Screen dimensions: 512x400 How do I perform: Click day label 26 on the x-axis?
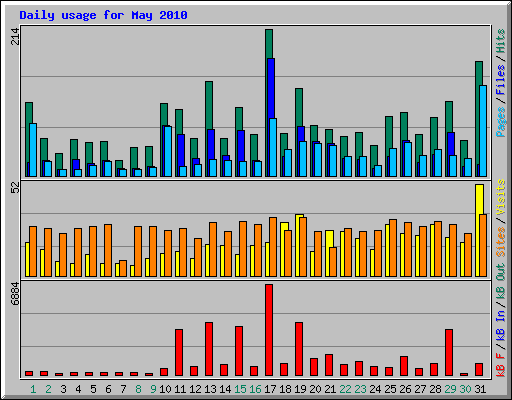[405, 389]
